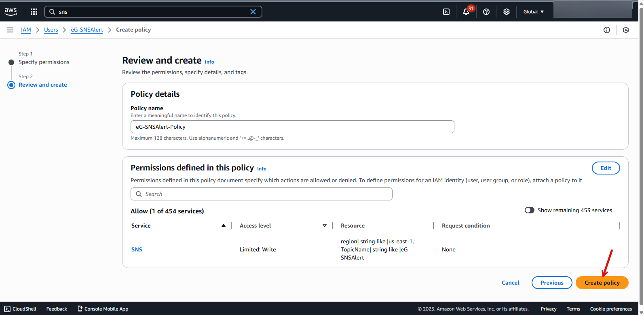Open the Global region dropdown
644x315 pixels.
[534, 12]
